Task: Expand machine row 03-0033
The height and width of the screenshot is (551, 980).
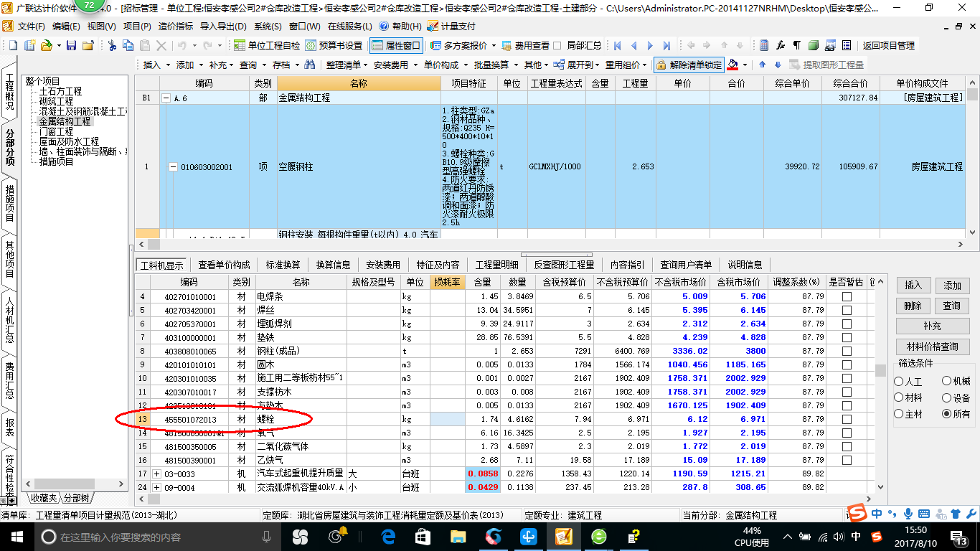Action: [156, 474]
